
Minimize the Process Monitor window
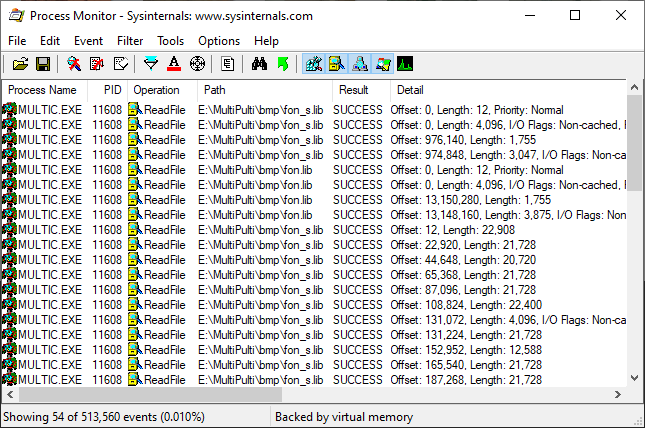coord(530,15)
